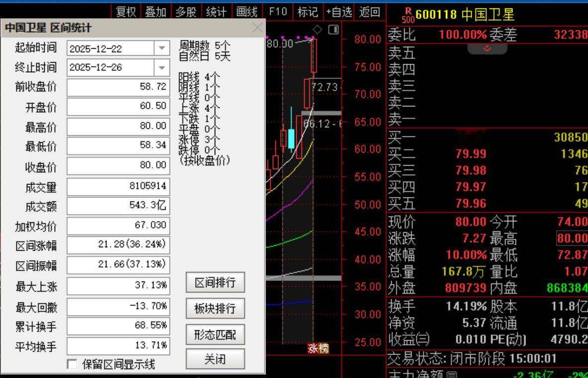Click the 外盘 value 809739

(x=466, y=288)
